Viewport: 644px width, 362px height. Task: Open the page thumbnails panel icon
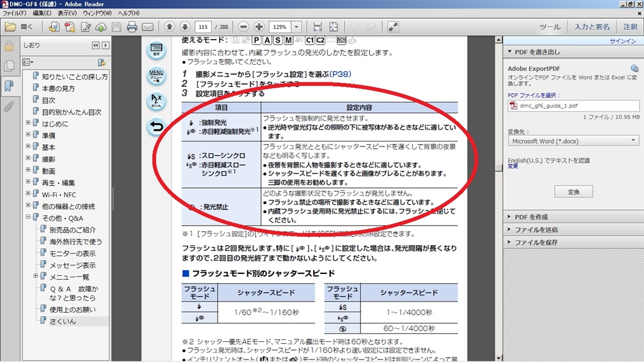(9, 65)
